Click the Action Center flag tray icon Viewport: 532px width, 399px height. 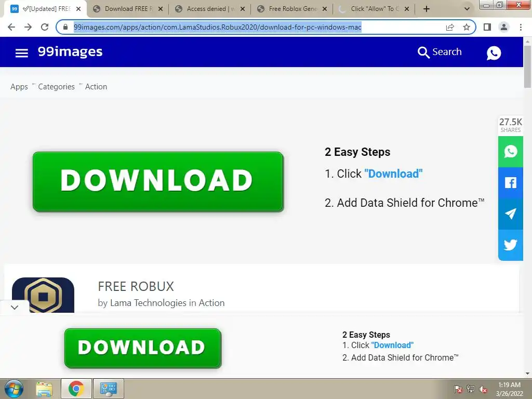pos(458,389)
